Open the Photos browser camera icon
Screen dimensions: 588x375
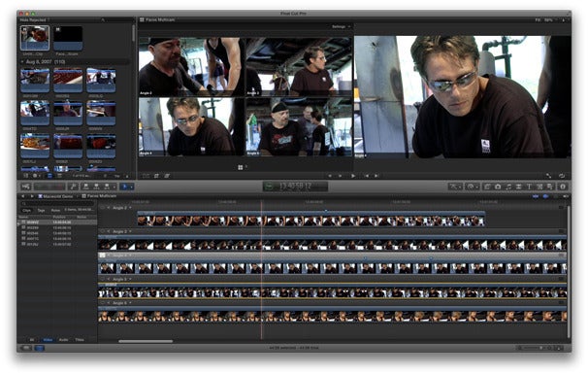(x=498, y=187)
